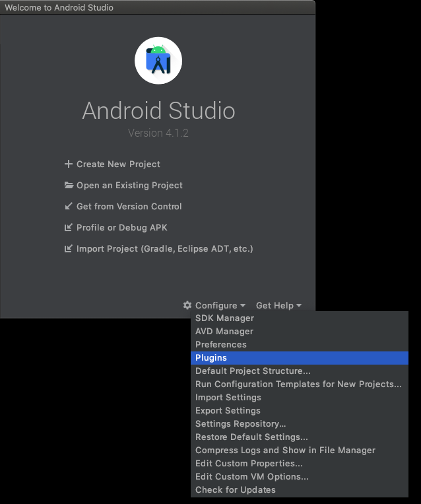
Task: Select Edit Custom VM Options... entry
Action: coord(300,476)
